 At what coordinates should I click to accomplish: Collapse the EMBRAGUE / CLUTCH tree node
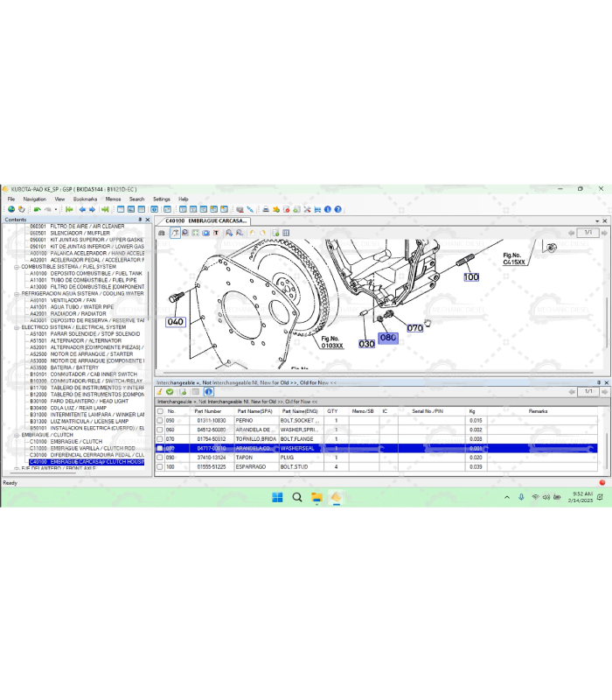[x=17, y=435]
